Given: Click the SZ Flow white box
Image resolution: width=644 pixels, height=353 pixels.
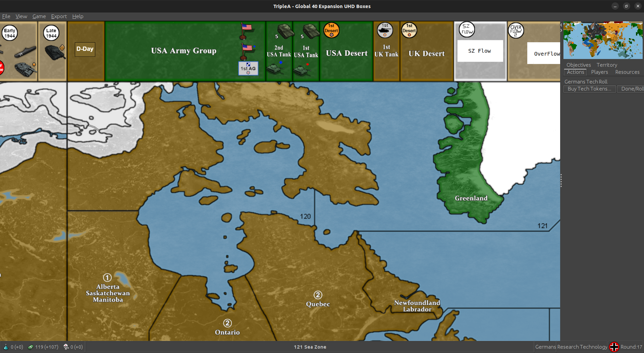Looking at the screenshot, I should pos(480,51).
